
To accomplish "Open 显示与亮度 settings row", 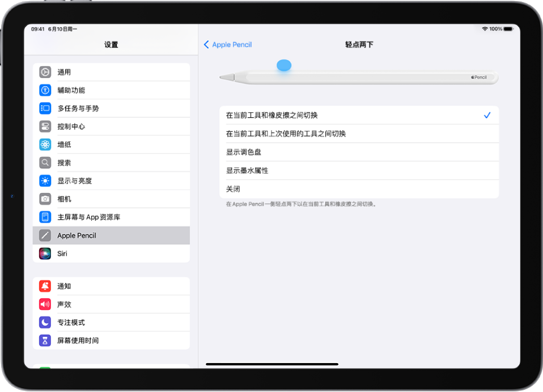I will click(111, 181).
